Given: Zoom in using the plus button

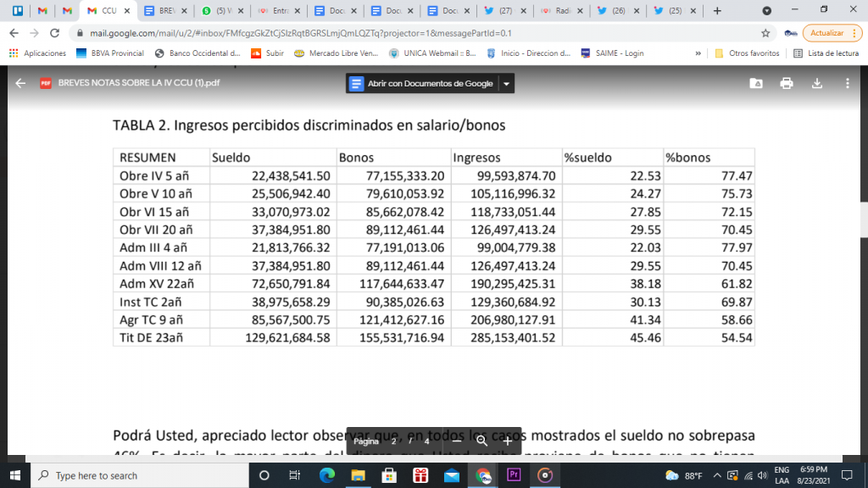Looking at the screenshot, I should [507, 441].
